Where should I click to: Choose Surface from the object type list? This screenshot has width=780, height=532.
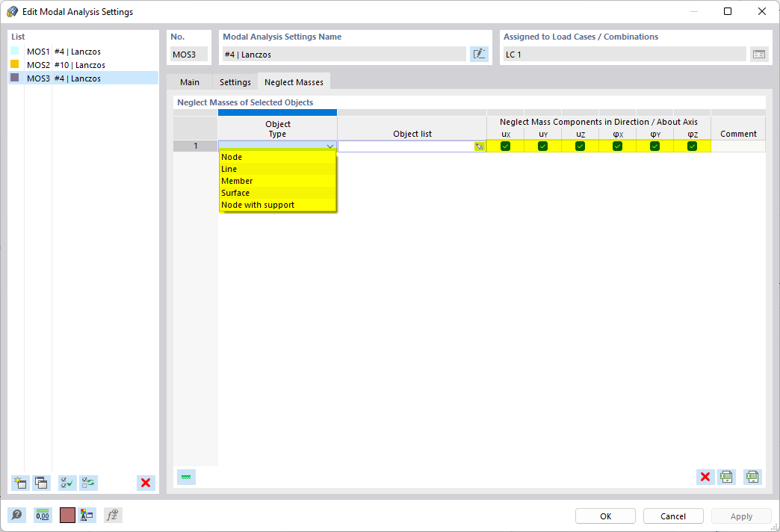click(278, 193)
